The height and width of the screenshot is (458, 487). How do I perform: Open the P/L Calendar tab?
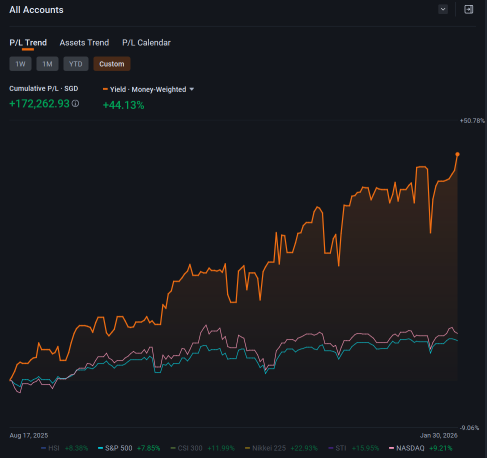(146, 43)
